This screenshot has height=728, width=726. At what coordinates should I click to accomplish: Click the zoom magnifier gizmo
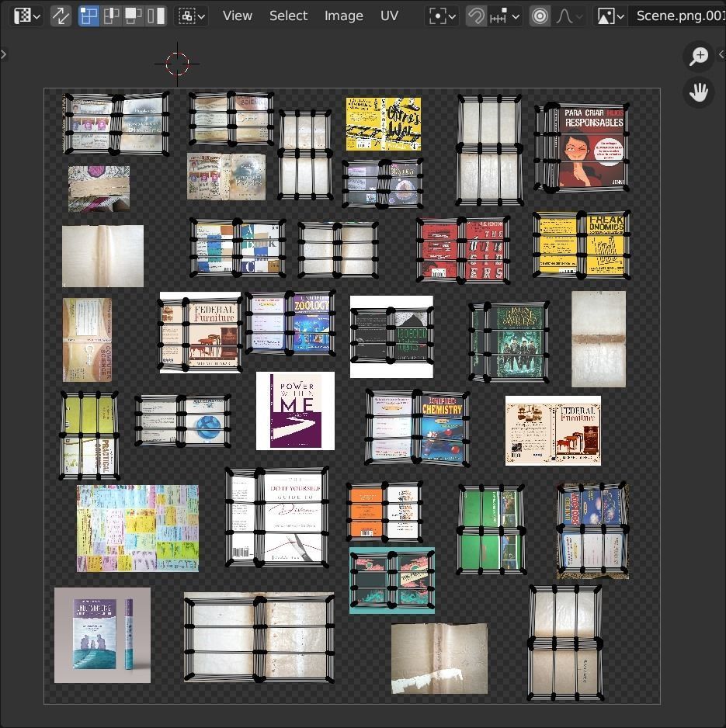click(698, 56)
